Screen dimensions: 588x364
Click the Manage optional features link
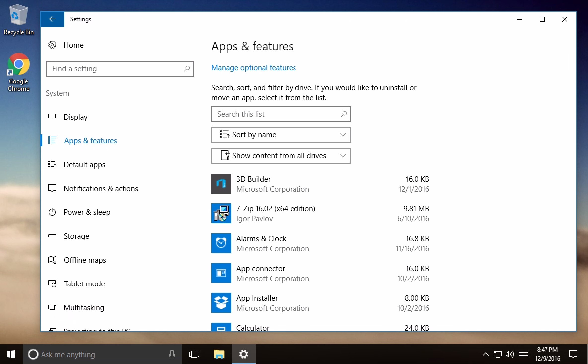(x=253, y=68)
